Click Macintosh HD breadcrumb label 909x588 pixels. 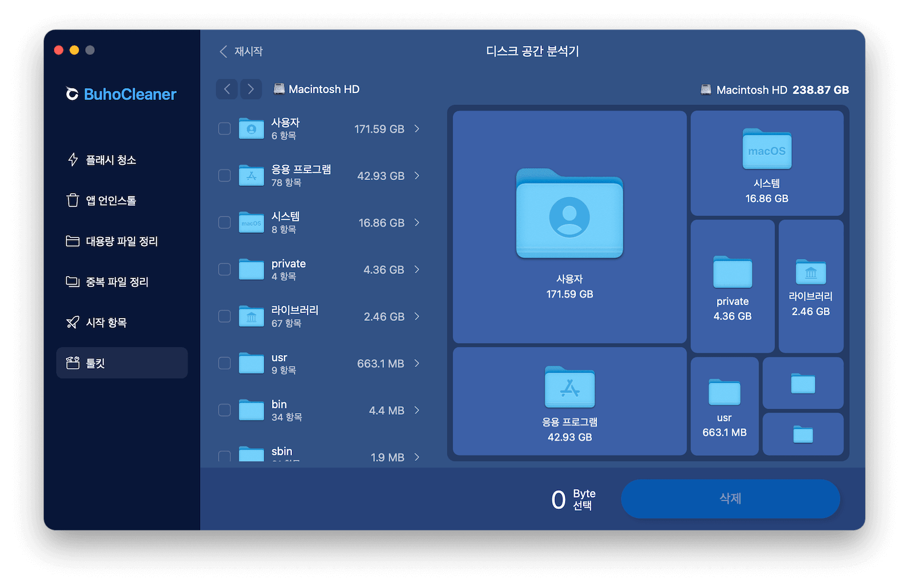(x=324, y=89)
